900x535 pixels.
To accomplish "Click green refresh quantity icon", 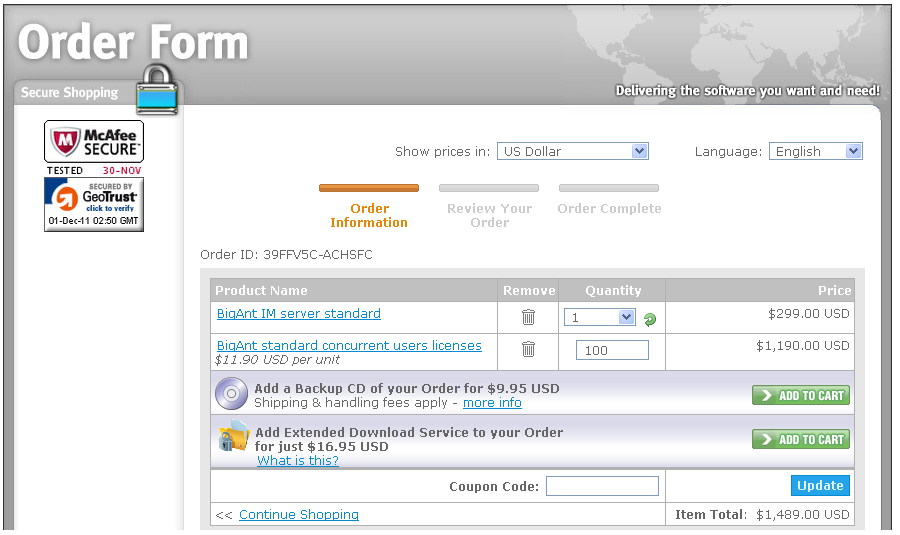I will tap(650, 319).
